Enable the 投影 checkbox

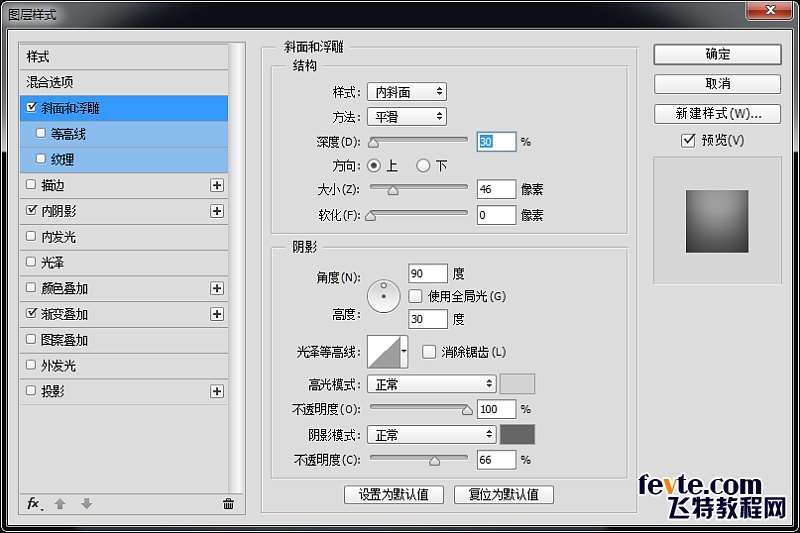point(31,390)
